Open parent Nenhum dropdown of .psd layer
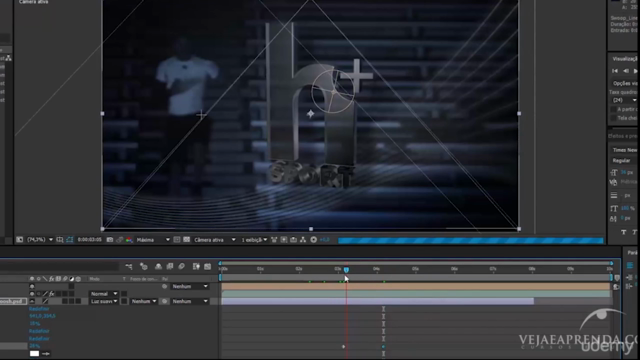640x360 pixels. pos(190,301)
